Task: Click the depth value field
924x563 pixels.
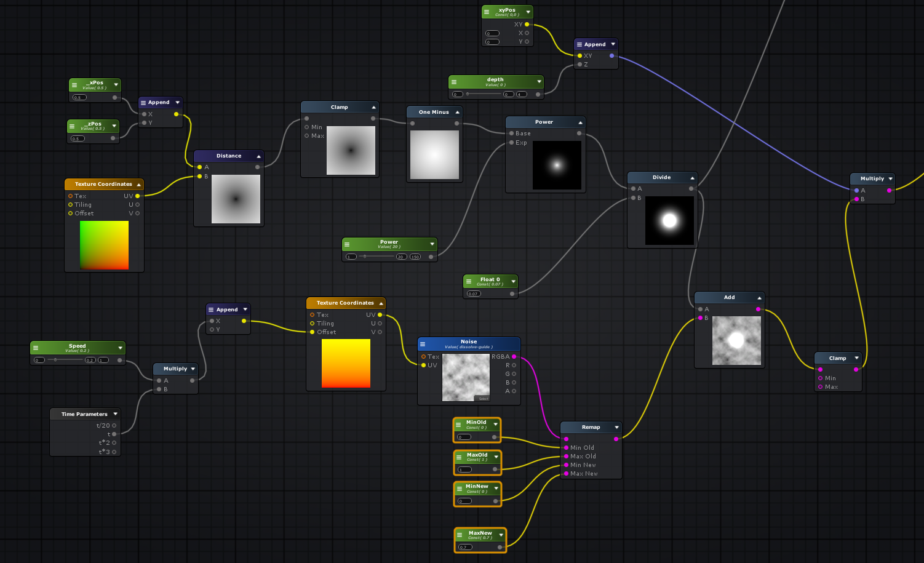Action: 457,94
